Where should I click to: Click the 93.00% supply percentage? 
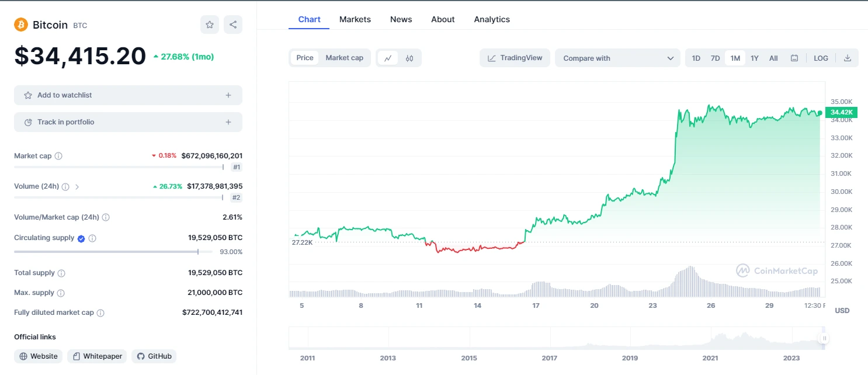(x=231, y=252)
